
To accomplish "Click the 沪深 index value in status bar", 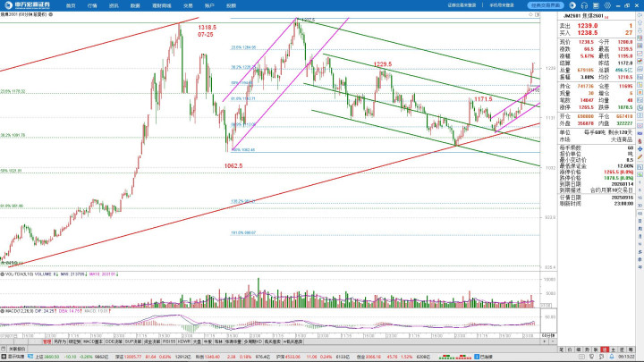I will click(294, 357).
